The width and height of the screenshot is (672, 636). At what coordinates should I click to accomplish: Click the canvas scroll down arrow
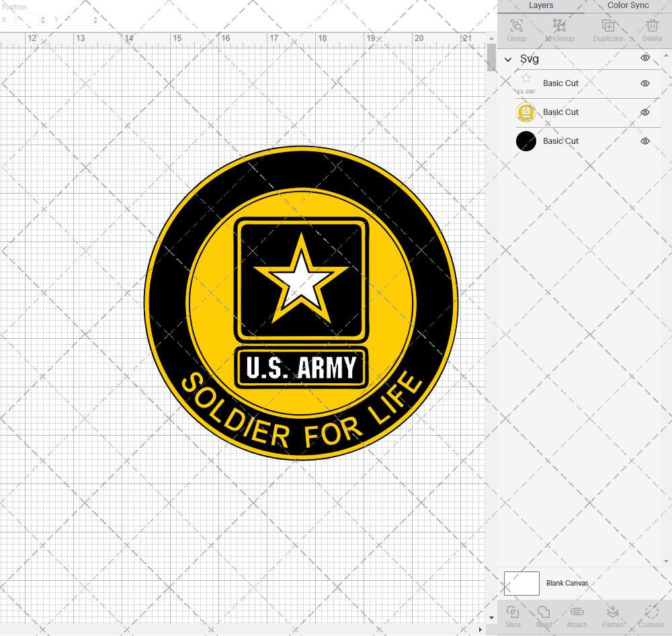492,618
